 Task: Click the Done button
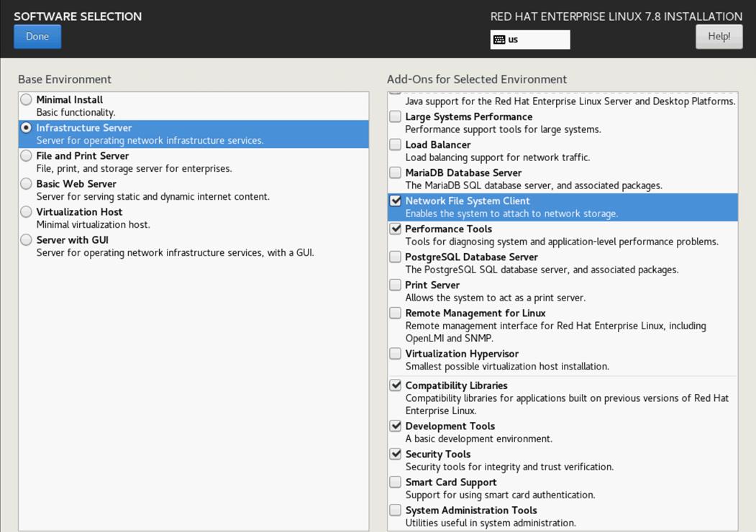(37, 36)
